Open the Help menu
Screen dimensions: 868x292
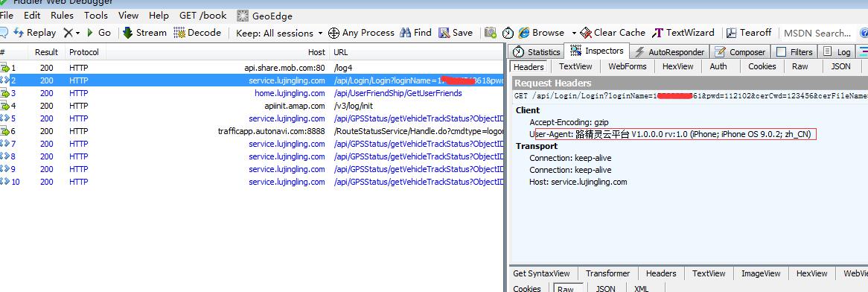(159, 16)
